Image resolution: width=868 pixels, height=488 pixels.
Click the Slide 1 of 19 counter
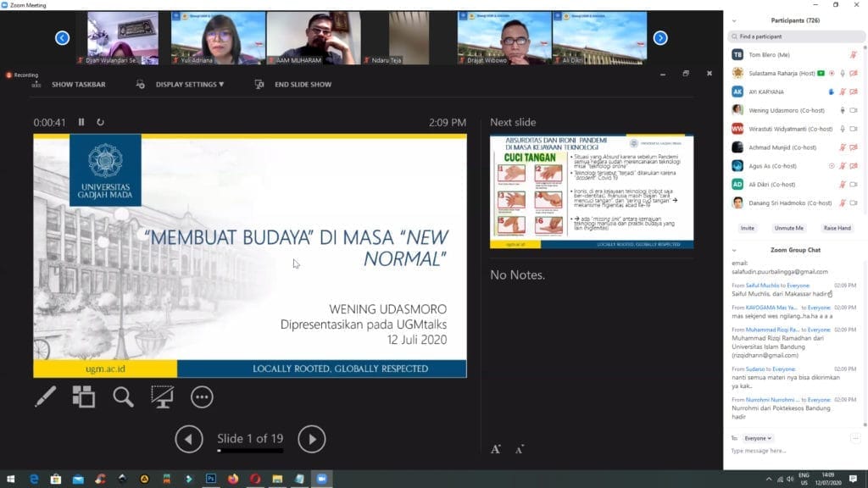click(x=250, y=439)
